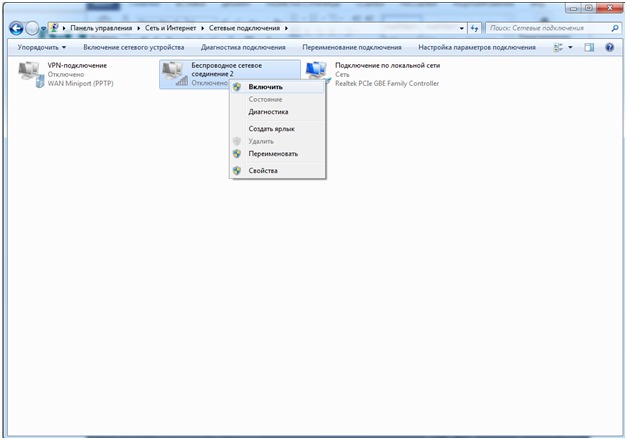The image size is (627, 440).
Task: Change view using the view icon
Action: (x=558, y=47)
